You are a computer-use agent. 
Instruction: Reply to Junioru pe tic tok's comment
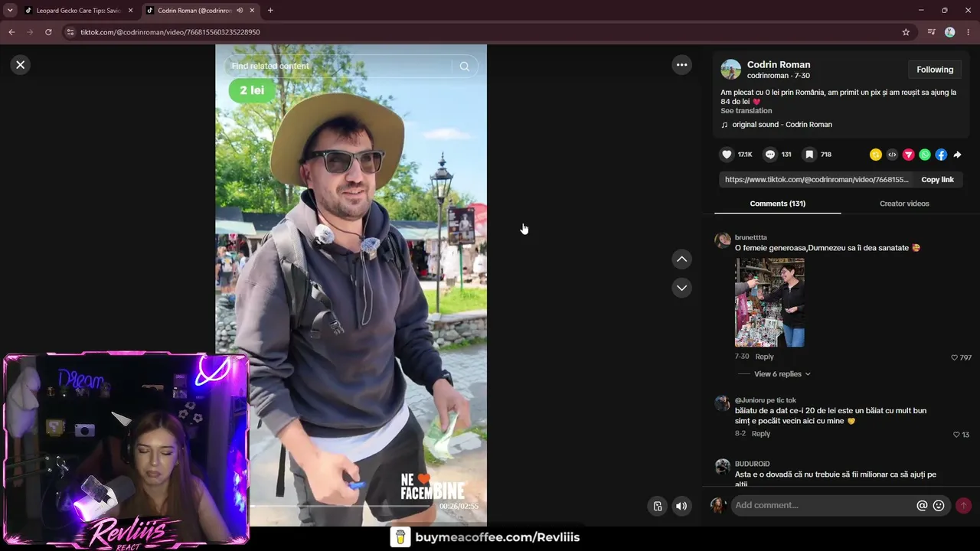(x=761, y=434)
